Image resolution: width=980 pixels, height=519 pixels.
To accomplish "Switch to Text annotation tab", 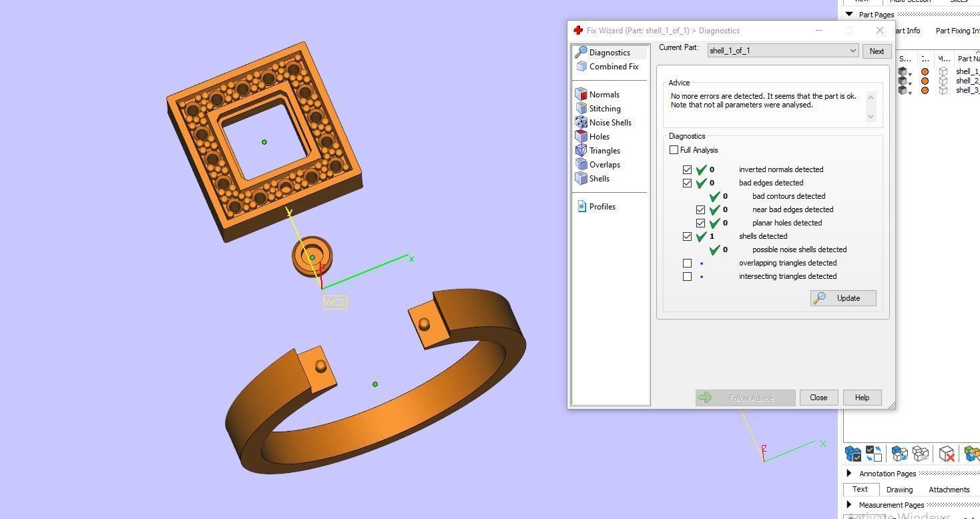I will pyautogui.click(x=860, y=489).
